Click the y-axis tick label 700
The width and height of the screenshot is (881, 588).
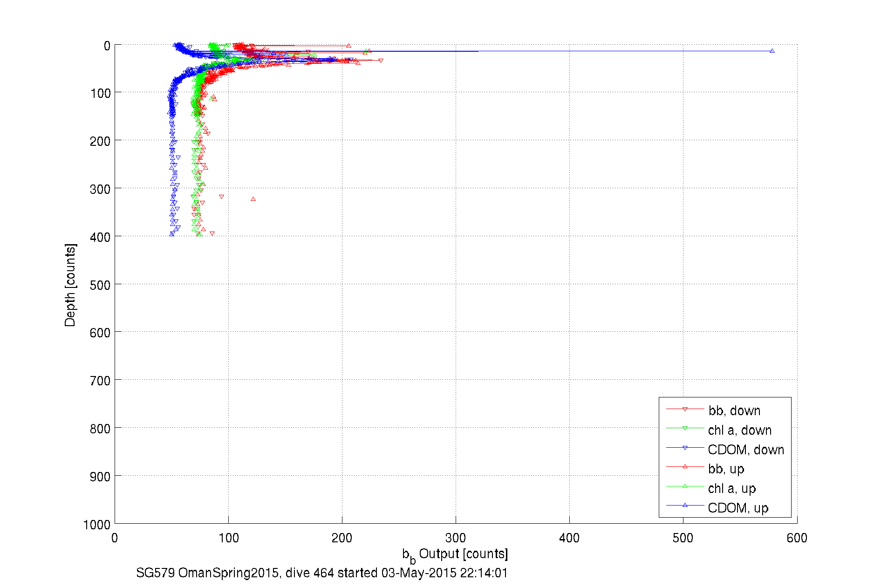[100, 381]
